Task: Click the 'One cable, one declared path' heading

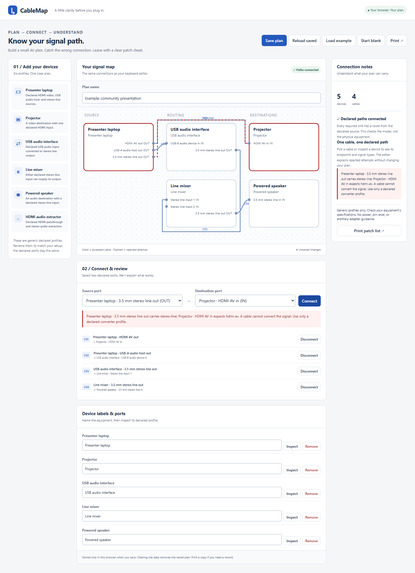Action: pyautogui.click(x=362, y=142)
